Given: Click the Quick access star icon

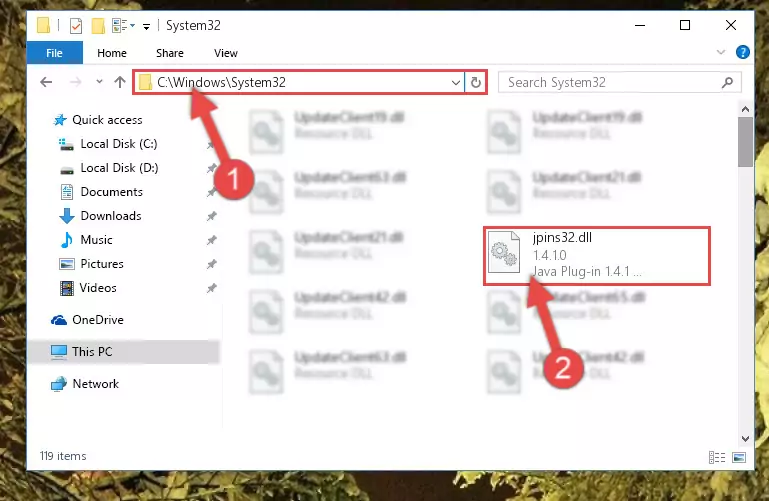Looking at the screenshot, I should click(60, 120).
